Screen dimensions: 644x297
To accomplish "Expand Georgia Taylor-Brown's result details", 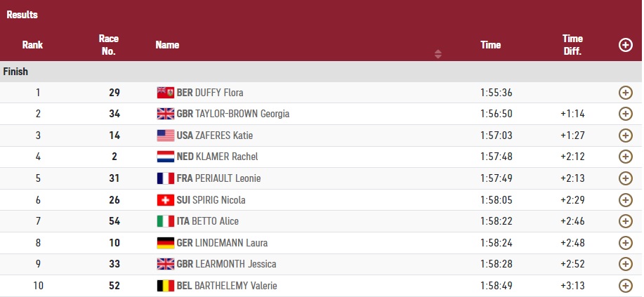I will (x=625, y=114).
